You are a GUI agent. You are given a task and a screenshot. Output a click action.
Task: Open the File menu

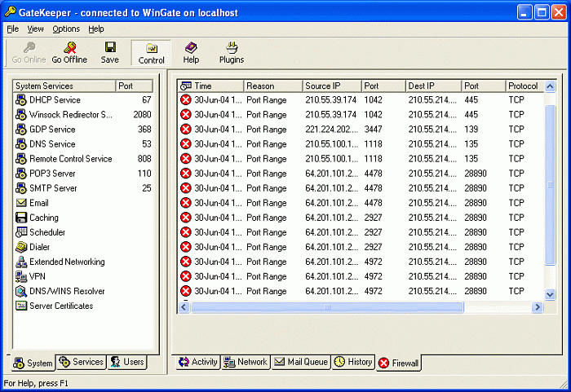(x=12, y=29)
